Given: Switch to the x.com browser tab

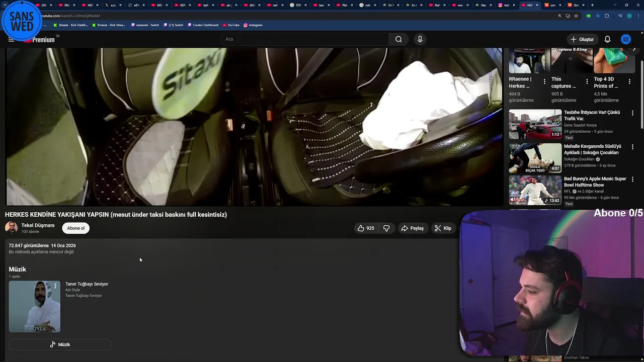Looking at the screenshot, I should [113, 5].
